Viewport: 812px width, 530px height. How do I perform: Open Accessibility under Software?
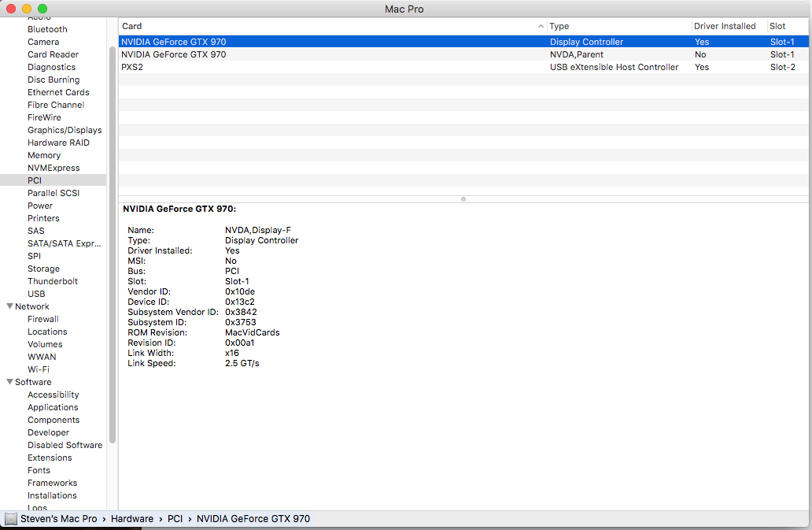click(x=53, y=395)
